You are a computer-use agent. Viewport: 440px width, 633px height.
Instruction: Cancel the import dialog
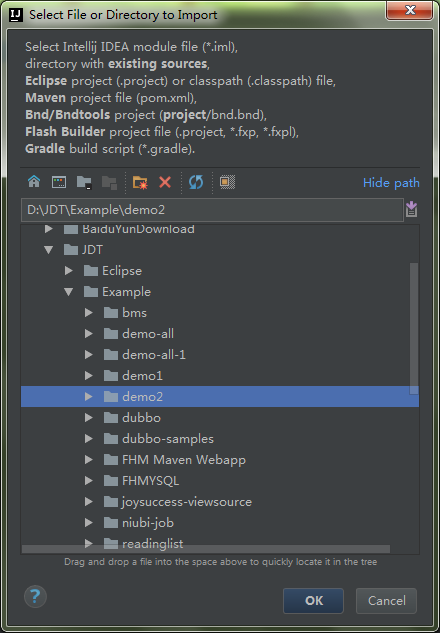point(386,601)
